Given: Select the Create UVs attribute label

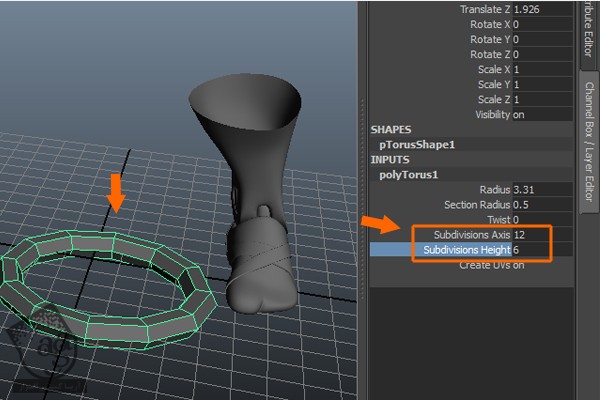Looking at the screenshot, I should tap(485, 264).
